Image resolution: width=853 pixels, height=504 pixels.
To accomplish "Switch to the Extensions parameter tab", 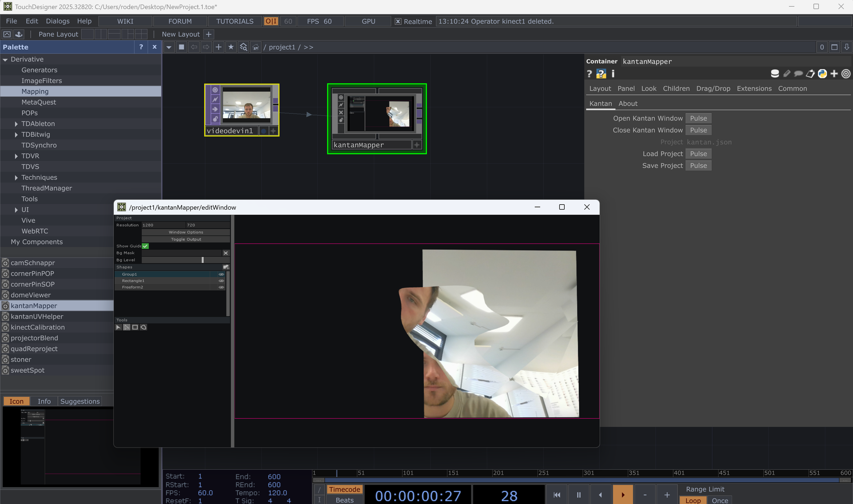I will (754, 88).
